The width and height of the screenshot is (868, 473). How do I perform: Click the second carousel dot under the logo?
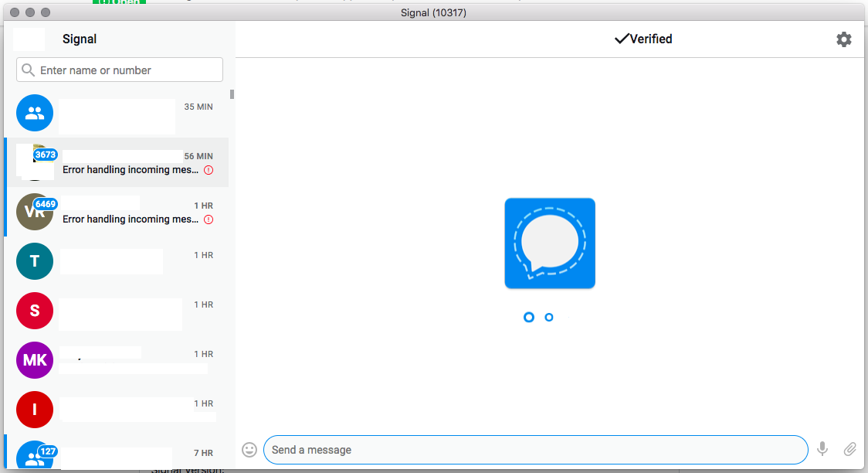pyautogui.click(x=549, y=317)
